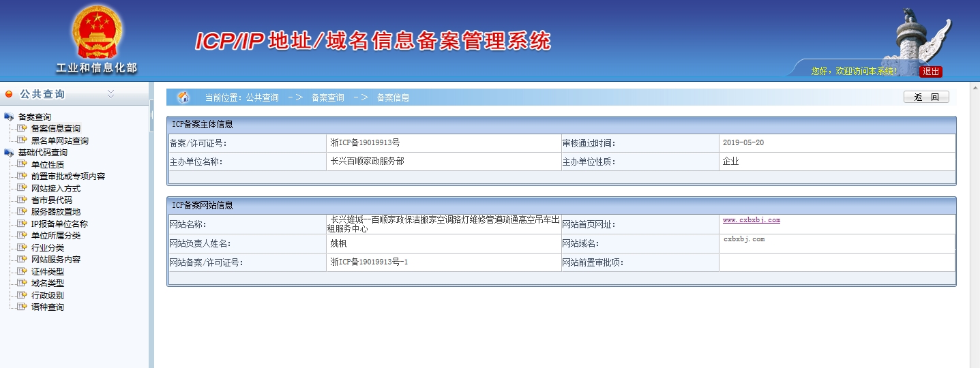Click the page icon beside IP报备单位名称

point(23,223)
